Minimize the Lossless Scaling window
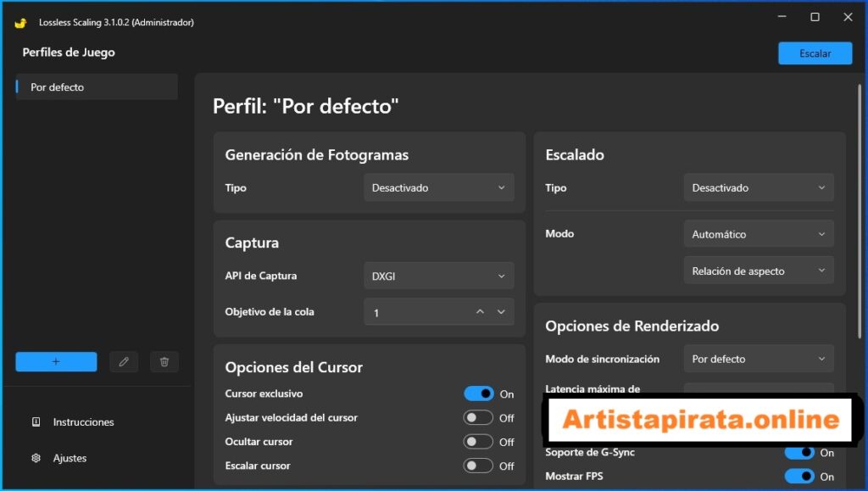868x491 pixels. [x=782, y=17]
